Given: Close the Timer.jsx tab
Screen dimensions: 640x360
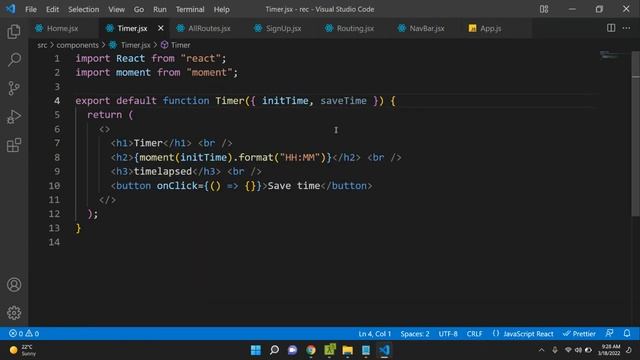Looking at the screenshot, I should (160, 28).
